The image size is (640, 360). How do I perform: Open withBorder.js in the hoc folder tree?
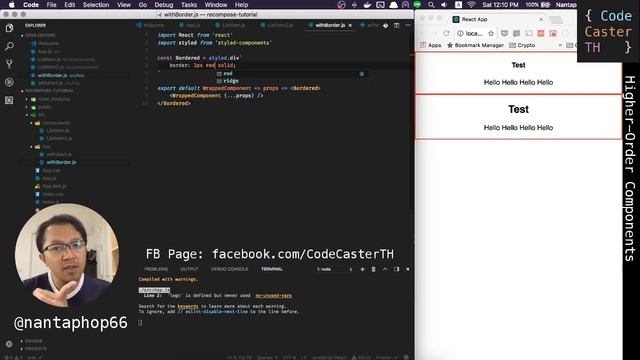click(61, 162)
